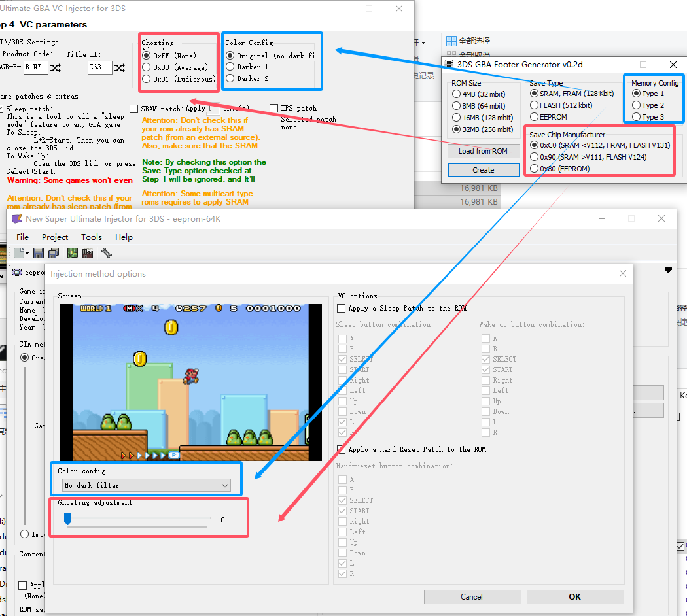Switch to the eeprom project tab

pos(27,272)
